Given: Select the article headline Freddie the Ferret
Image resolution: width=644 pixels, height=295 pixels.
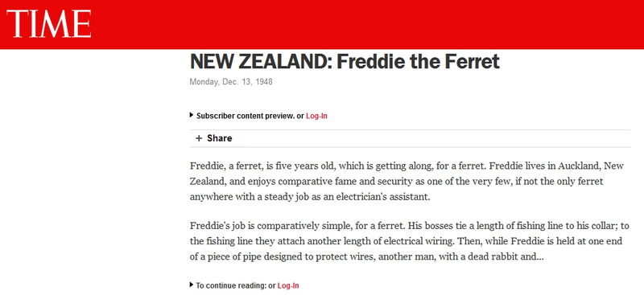Looking at the screenshot, I should 419,62.
